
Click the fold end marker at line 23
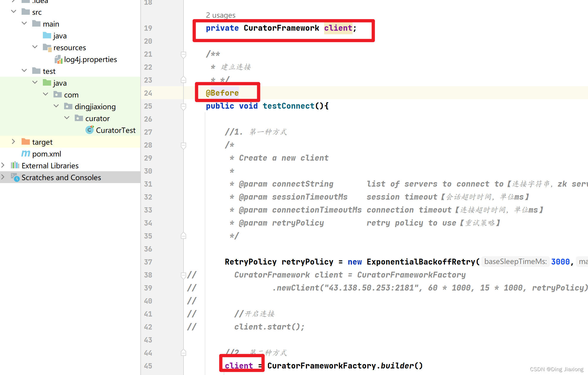pyautogui.click(x=183, y=80)
